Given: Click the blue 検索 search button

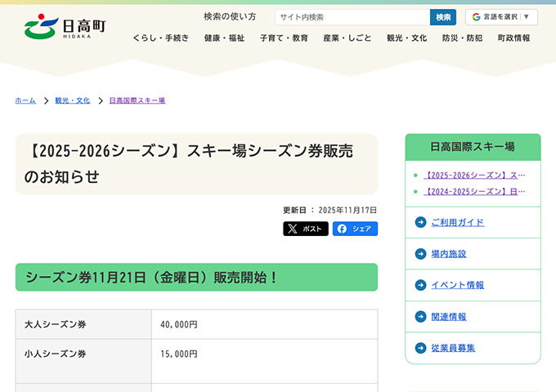Looking at the screenshot, I should (x=443, y=17).
